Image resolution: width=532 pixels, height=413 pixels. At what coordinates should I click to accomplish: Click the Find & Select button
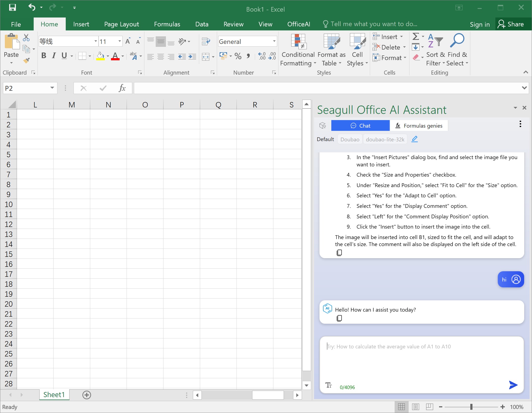coord(457,50)
